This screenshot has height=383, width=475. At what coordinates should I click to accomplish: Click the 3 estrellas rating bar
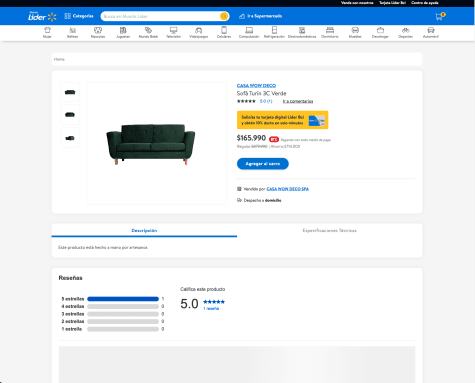coord(123,314)
